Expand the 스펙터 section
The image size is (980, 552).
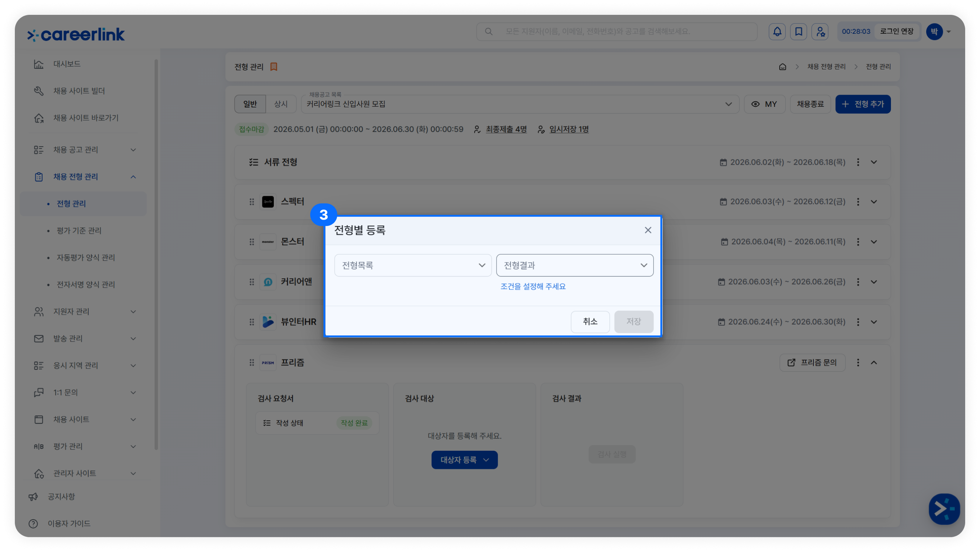coord(874,202)
